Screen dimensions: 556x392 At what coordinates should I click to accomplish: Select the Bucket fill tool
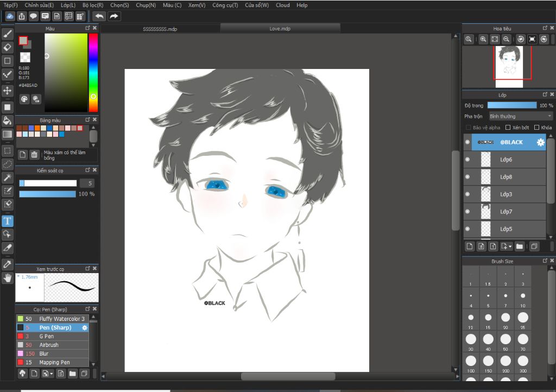8,121
